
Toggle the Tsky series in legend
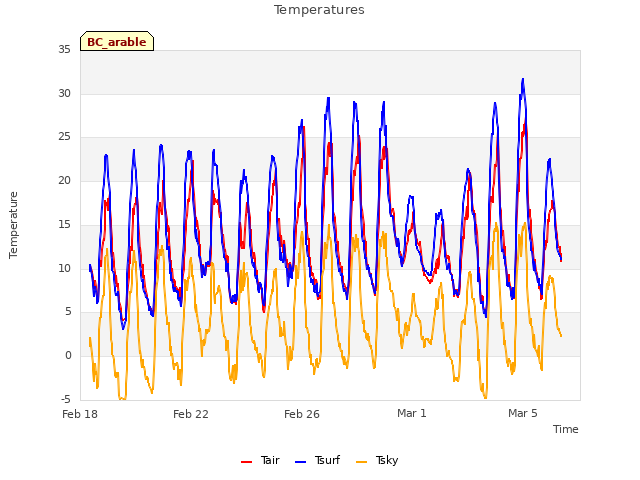[377, 460]
